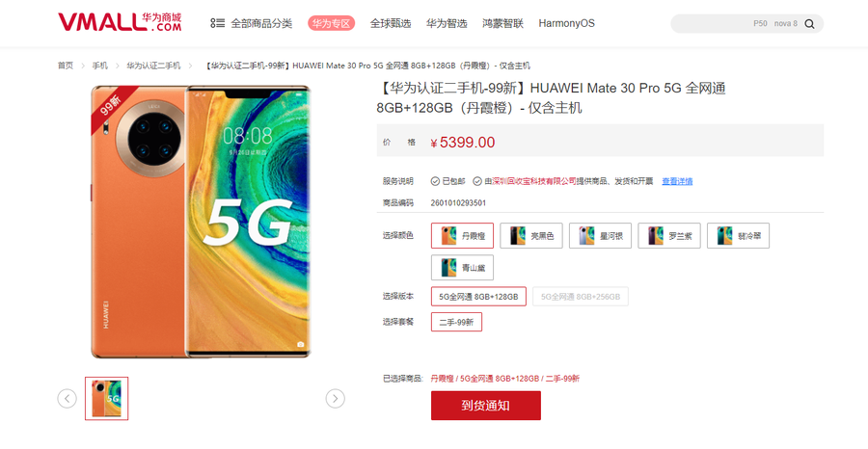Click the VMALL 华为商城 logo
The width and height of the screenshot is (868, 449).
(120, 23)
